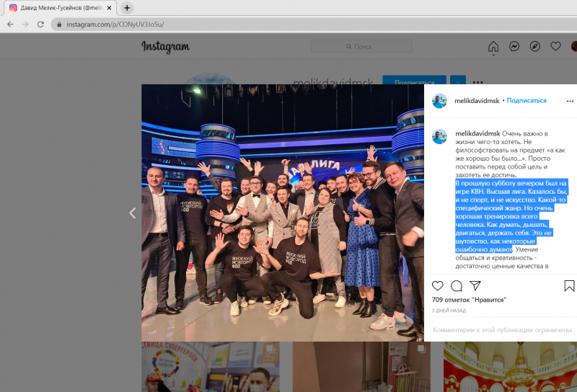The height and width of the screenshot is (392, 577).
Task: Click the blue Подписаться button on profile
Action: point(414,80)
